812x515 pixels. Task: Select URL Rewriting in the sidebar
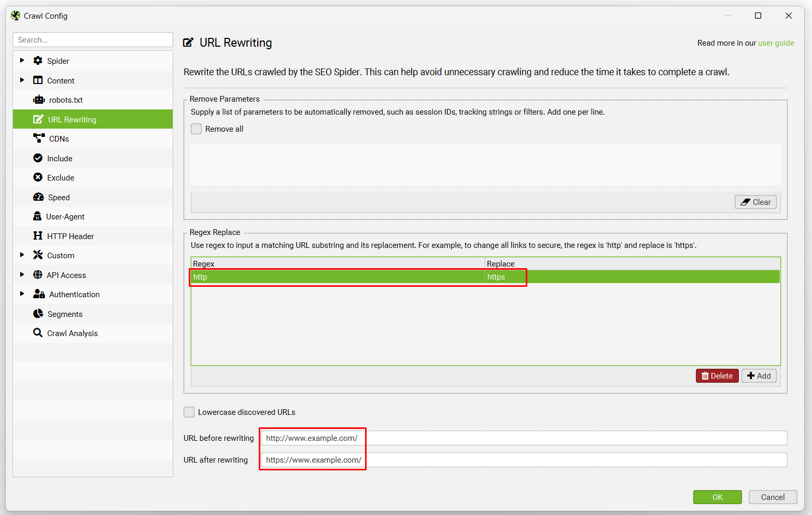(x=72, y=119)
